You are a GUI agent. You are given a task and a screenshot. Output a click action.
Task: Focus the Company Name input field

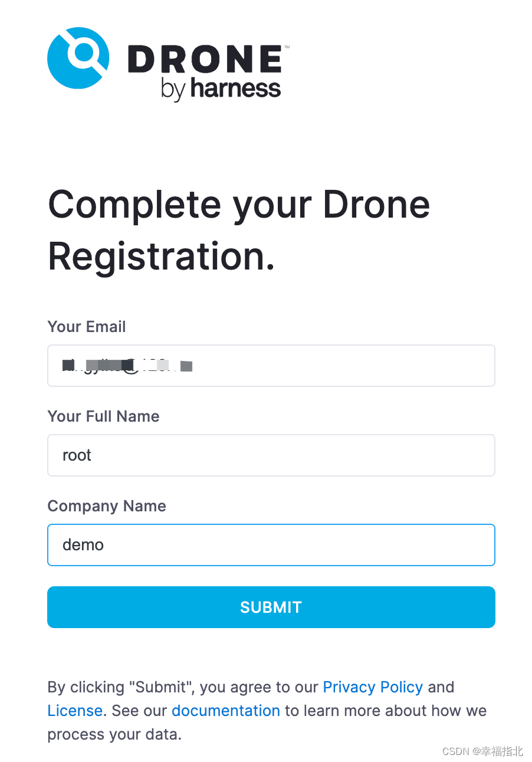[271, 545]
